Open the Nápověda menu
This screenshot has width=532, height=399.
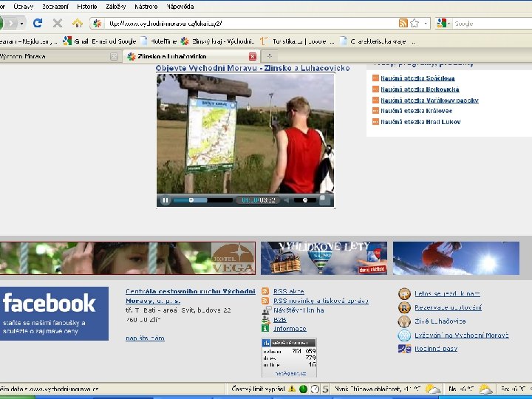(180, 7)
